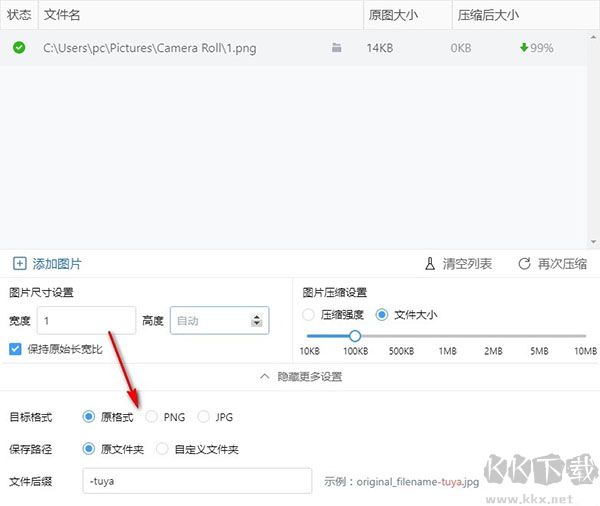Screen dimensions: 600x506
Task: Click the 原图大小 column header
Action: click(408, 15)
